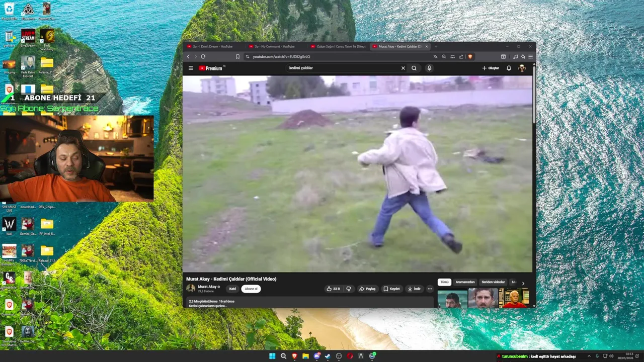Switch to 'So - No Command' tab
Screen dimensions: 644x362
pyautogui.click(x=275, y=46)
